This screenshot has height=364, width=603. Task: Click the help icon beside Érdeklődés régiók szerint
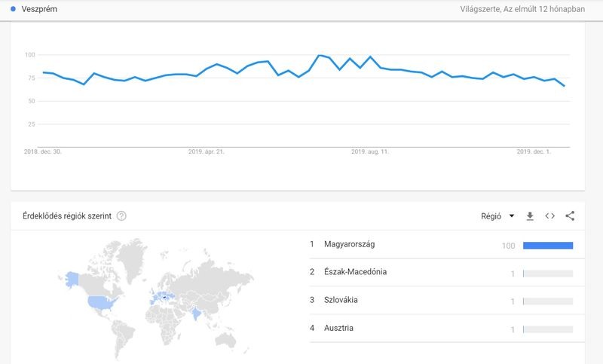click(x=121, y=216)
